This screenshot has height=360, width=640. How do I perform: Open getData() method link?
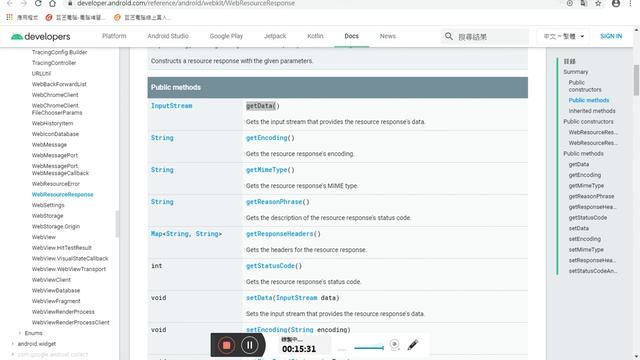[x=263, y=106]
